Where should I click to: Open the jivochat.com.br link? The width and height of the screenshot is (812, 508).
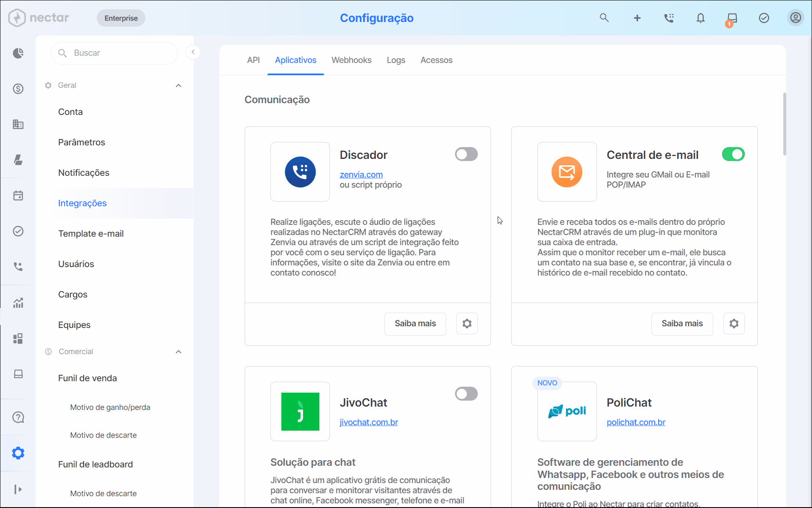pyautogui.click(x=369, y=422)
